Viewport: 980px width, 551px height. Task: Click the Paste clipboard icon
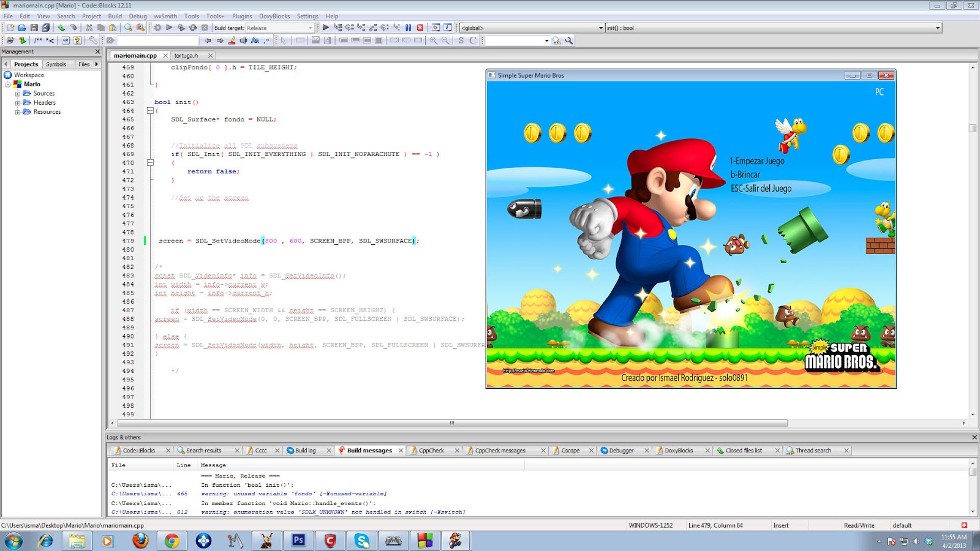113,28
